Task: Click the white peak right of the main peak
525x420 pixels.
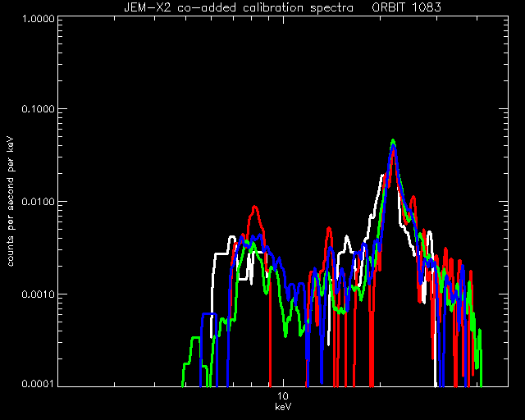Action: [x=429, y=232]
